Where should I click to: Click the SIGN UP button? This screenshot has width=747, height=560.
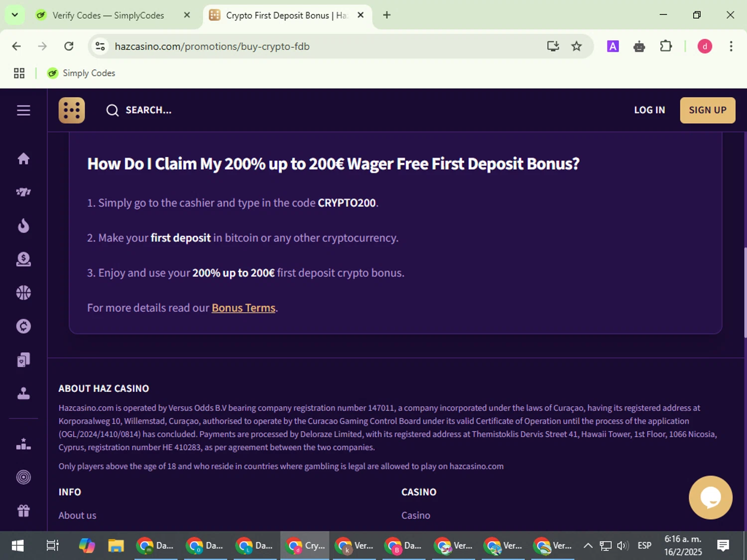point(708,110)
